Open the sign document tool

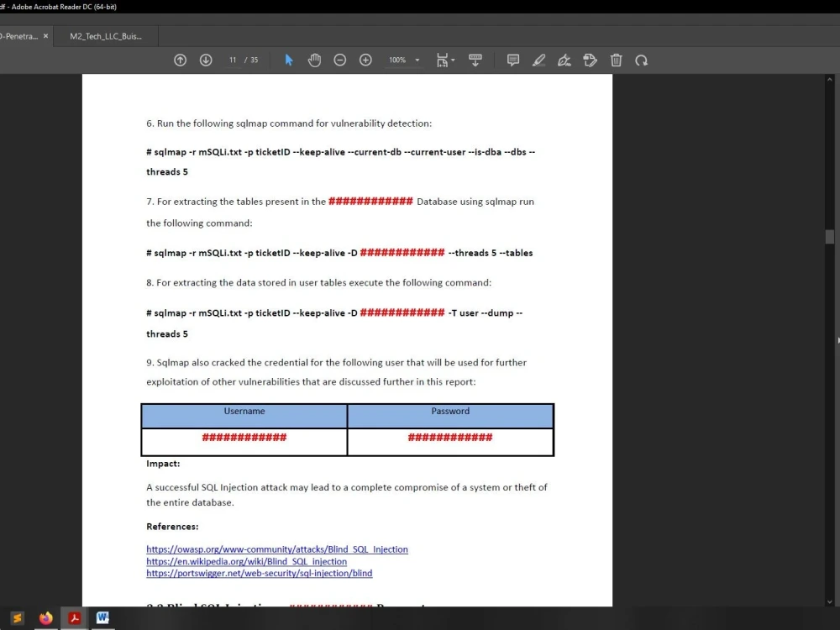point(564,60)
